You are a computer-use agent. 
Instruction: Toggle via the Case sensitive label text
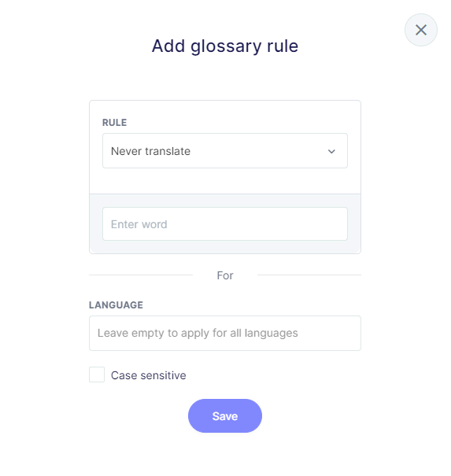(148, 375)
